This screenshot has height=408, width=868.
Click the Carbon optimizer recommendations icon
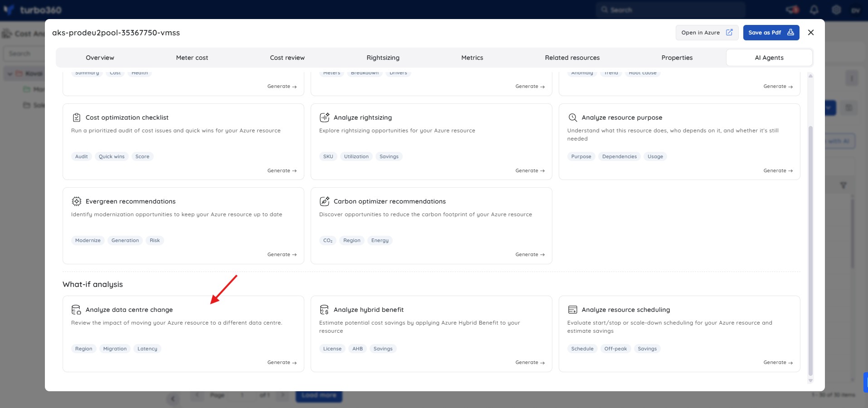pyautogui.click(x=325, y=201)
